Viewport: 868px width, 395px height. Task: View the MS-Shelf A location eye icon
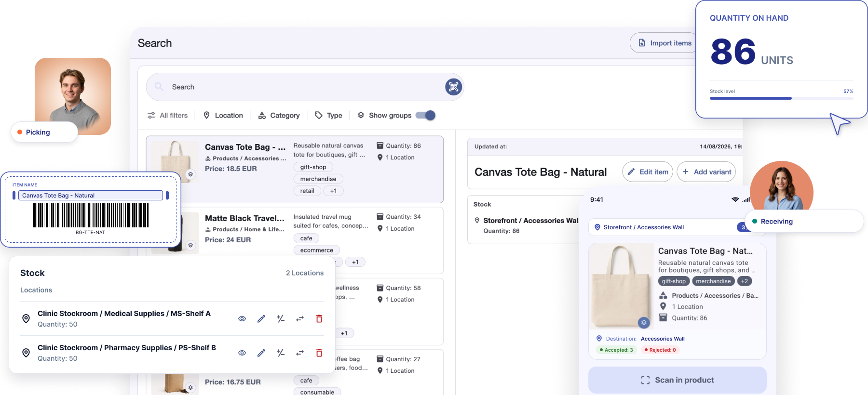point(242,319)
